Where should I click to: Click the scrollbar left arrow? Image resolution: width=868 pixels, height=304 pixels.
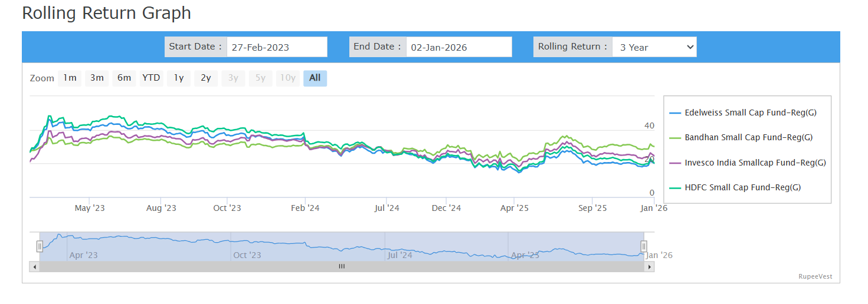point(34,267)
